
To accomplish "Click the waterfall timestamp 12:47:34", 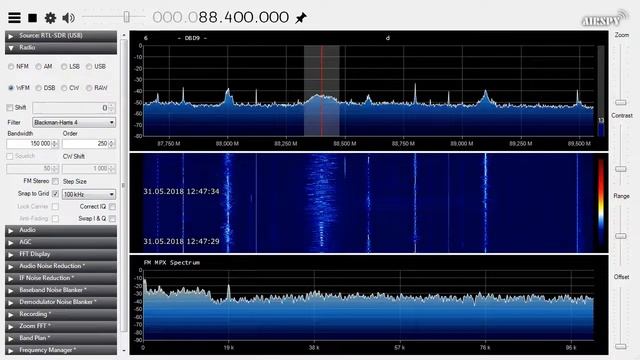I will 181,191.
